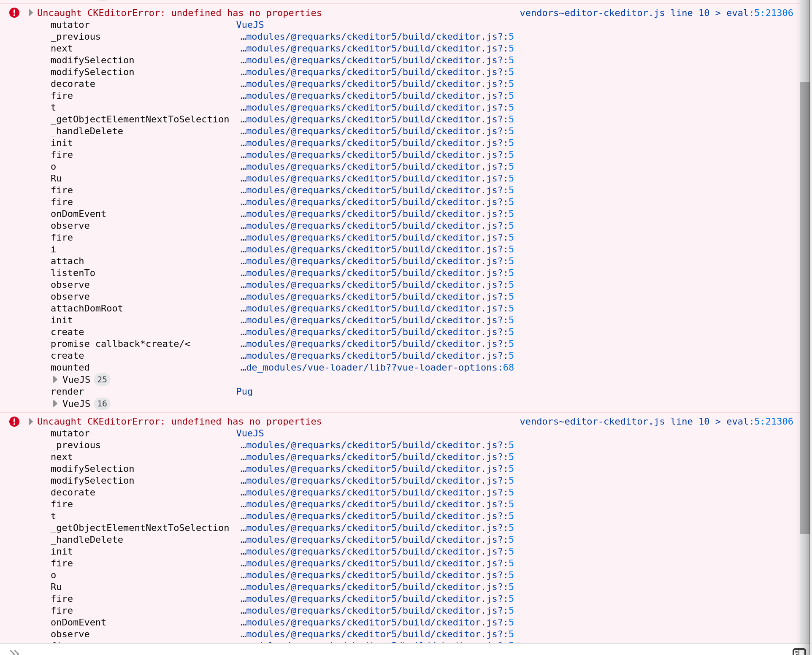Click the second red error icon
This screenshot has width=812, height=655.
pyautogui.click(x=14, y=422)
